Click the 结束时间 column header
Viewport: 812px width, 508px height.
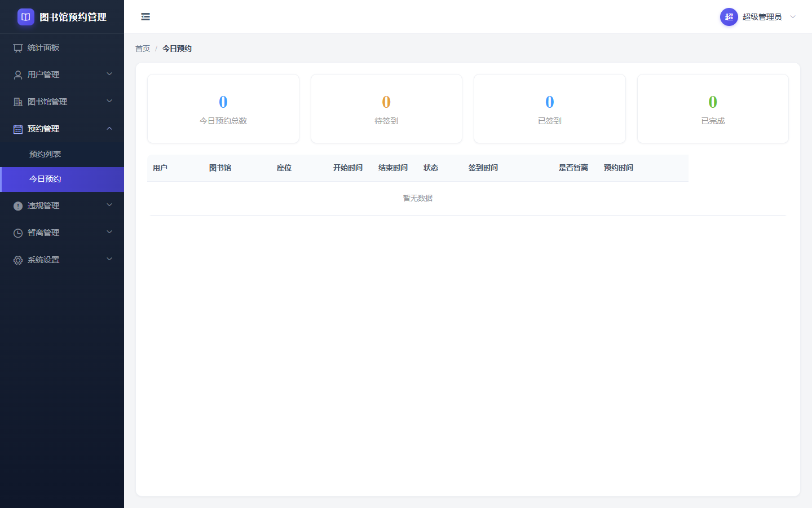(x=393, y=168)
